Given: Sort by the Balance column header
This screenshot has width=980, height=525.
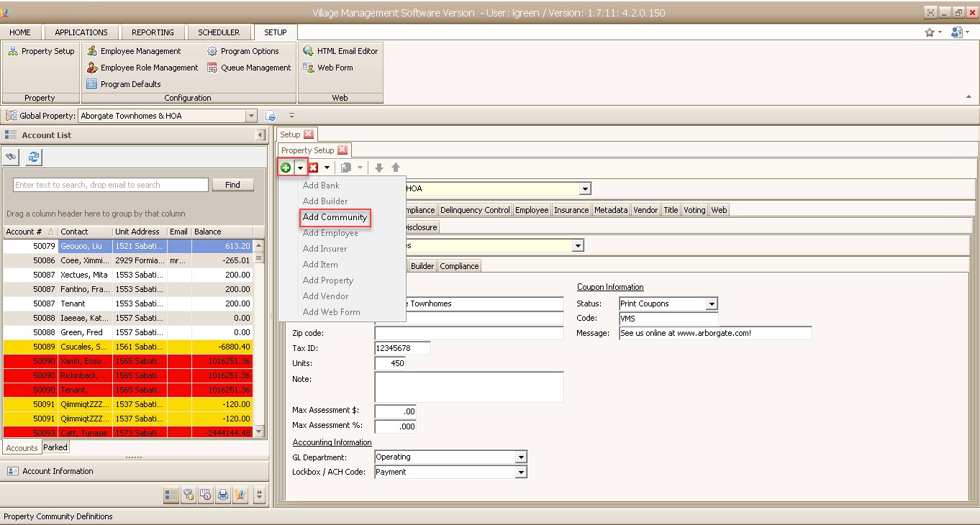Looking at the screenshot, I should click(222, 232).
